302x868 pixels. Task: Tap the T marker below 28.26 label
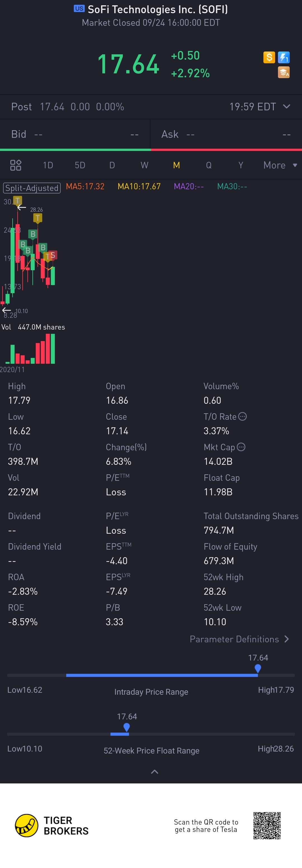(37, 218)
